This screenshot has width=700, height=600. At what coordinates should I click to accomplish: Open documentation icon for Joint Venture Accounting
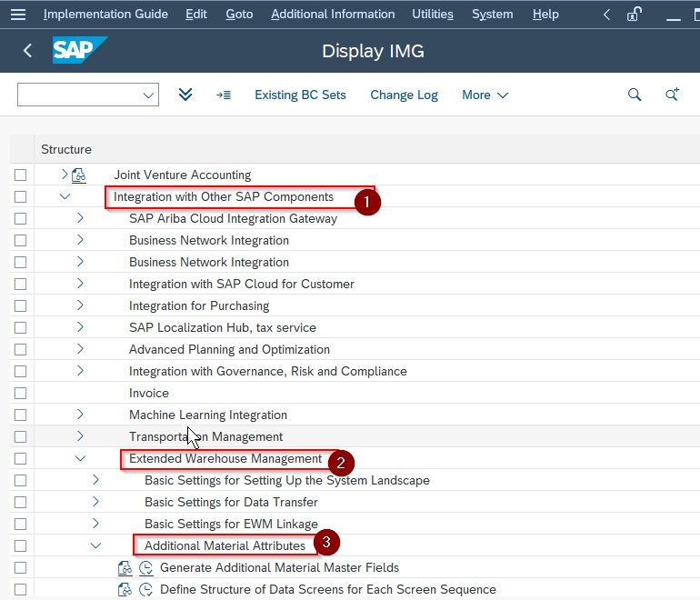[x=78, y=175]
